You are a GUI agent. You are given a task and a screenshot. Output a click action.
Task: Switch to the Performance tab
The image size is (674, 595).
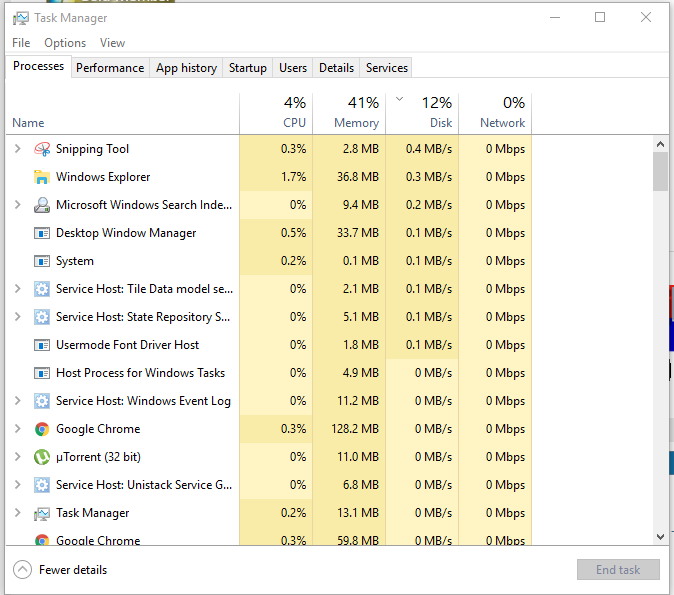[110, 68]
